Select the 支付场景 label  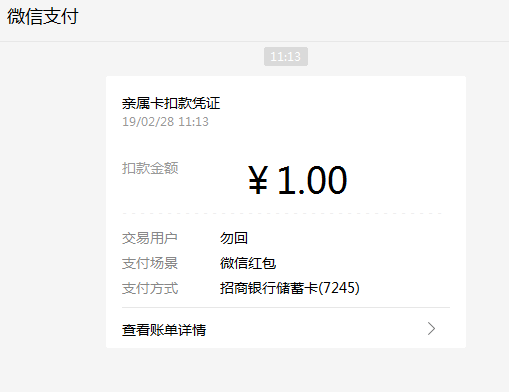[x=150, y=263]
